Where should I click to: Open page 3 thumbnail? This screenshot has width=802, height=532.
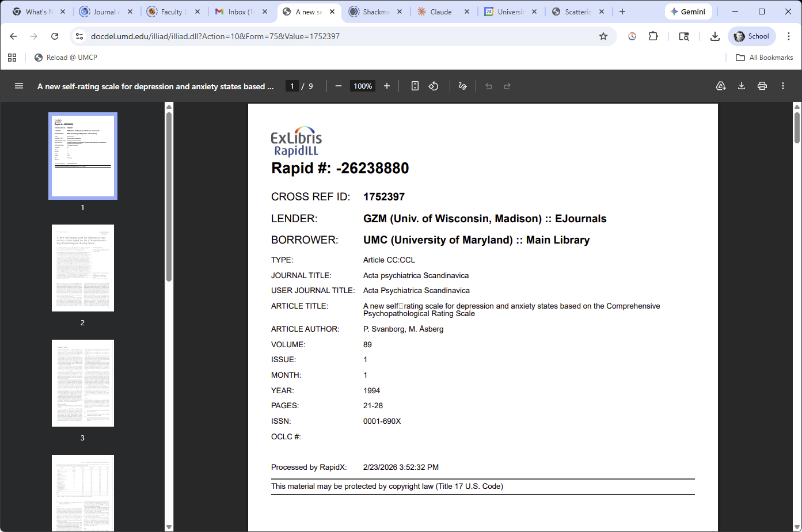[83, 383]
